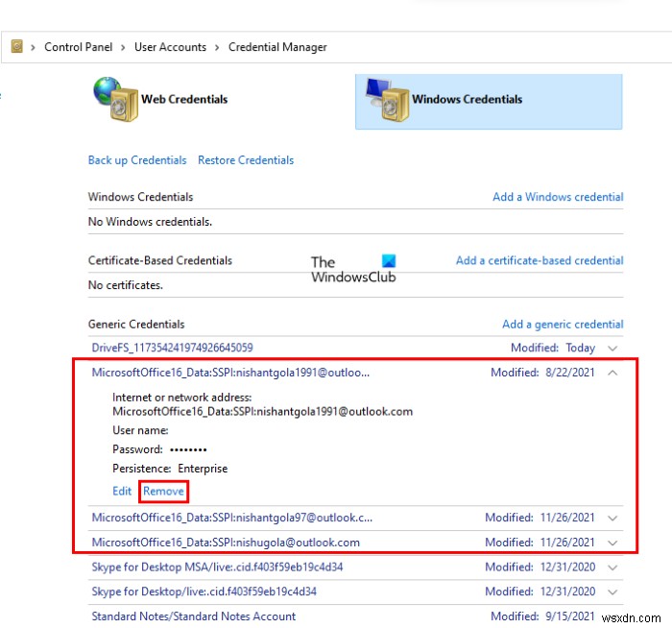Expand nishantgola97 credential chevron
Viewport: 672px width, 628px height.
[612, 519]
